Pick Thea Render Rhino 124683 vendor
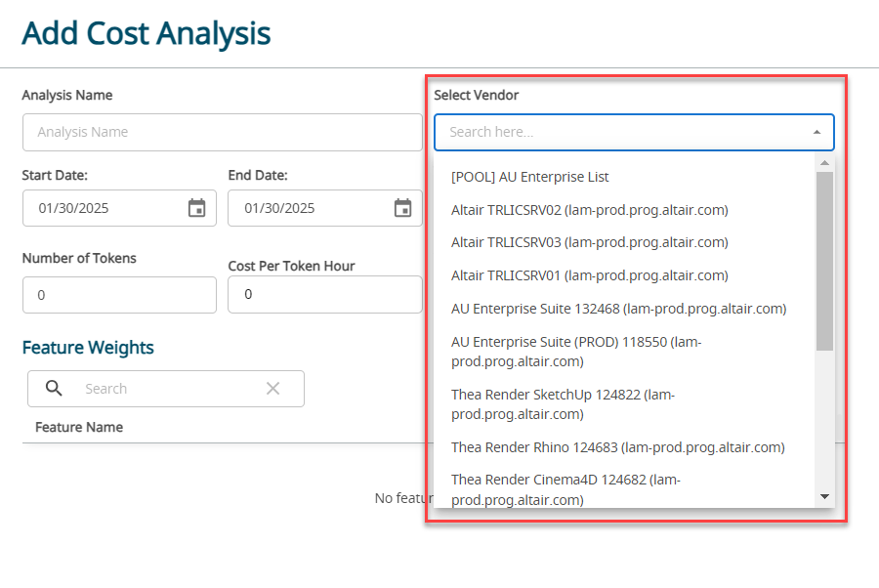Screen dimensions: 879x588 click(x=624, y=447)
